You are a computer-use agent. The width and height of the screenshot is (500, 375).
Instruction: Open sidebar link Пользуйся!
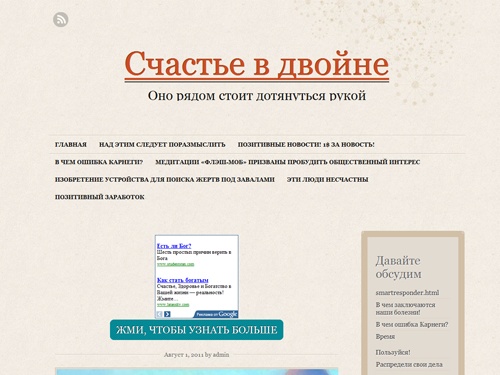click(x=393, y=352)
